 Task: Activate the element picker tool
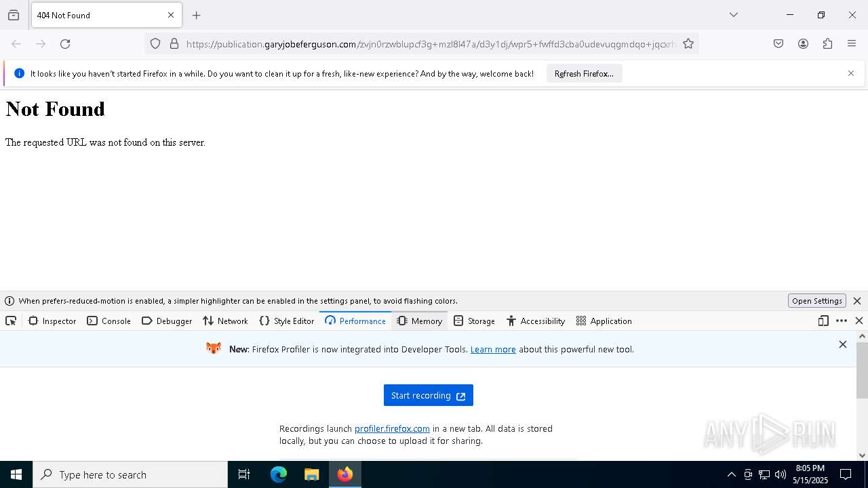pyautogui.click(x=11, y=321)
